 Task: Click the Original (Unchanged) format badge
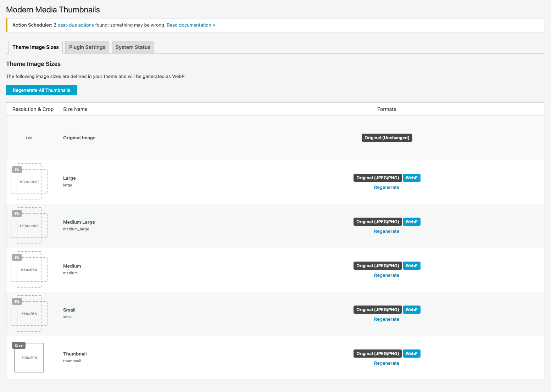point(387,138)
